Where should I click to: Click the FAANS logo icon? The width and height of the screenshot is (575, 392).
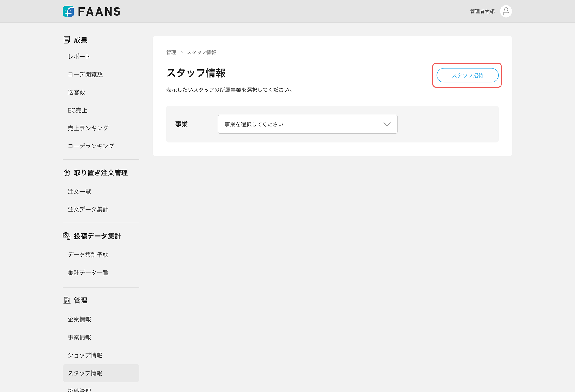tap(68, 11)
